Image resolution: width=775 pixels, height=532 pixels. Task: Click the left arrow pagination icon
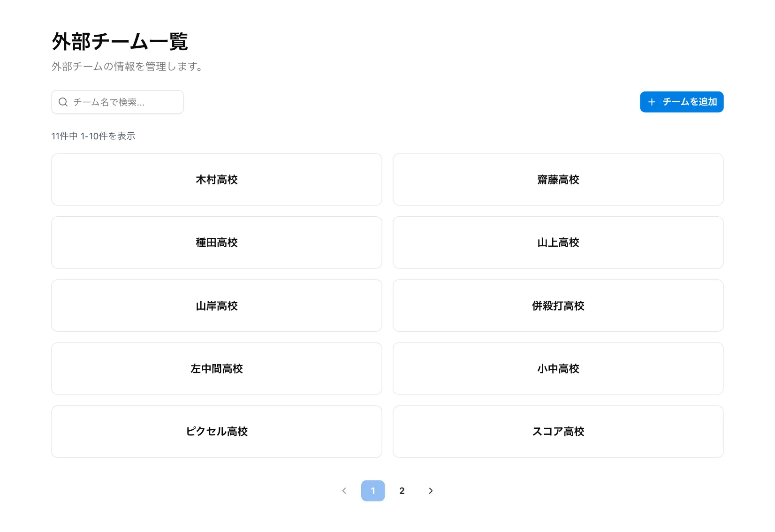[344, 491]
